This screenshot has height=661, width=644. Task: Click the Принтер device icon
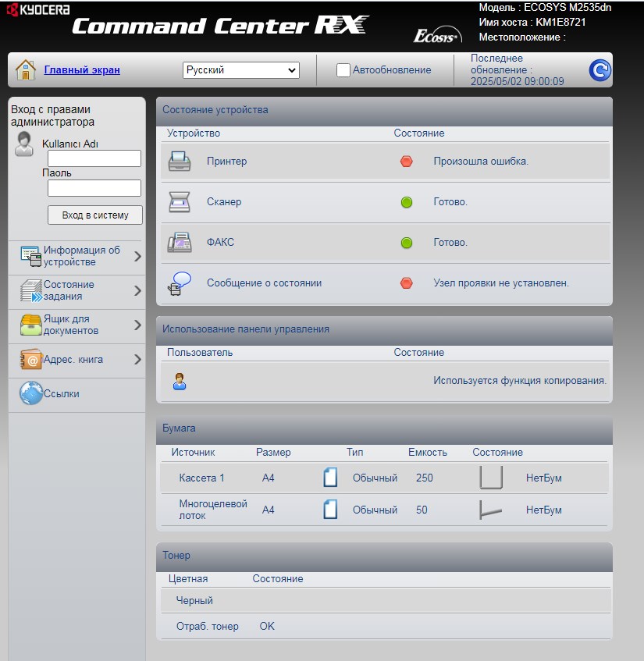pyautogui.click(x=180, y=162)
